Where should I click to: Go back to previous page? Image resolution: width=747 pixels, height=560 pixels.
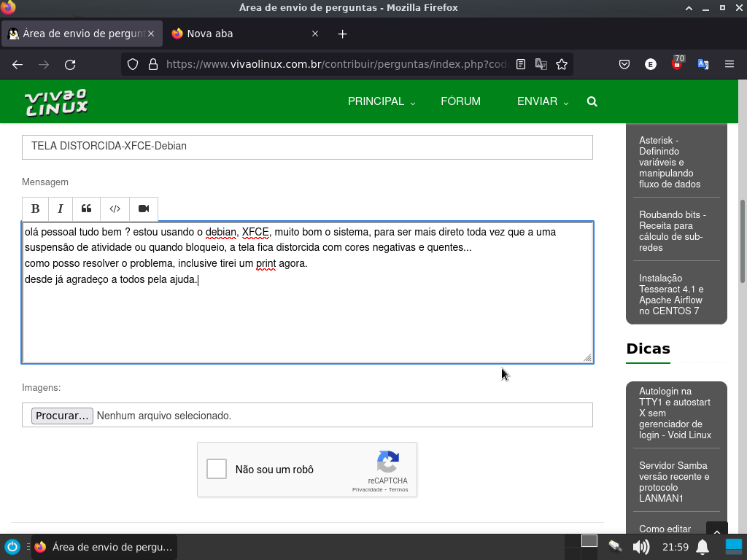tap(18, 64)
